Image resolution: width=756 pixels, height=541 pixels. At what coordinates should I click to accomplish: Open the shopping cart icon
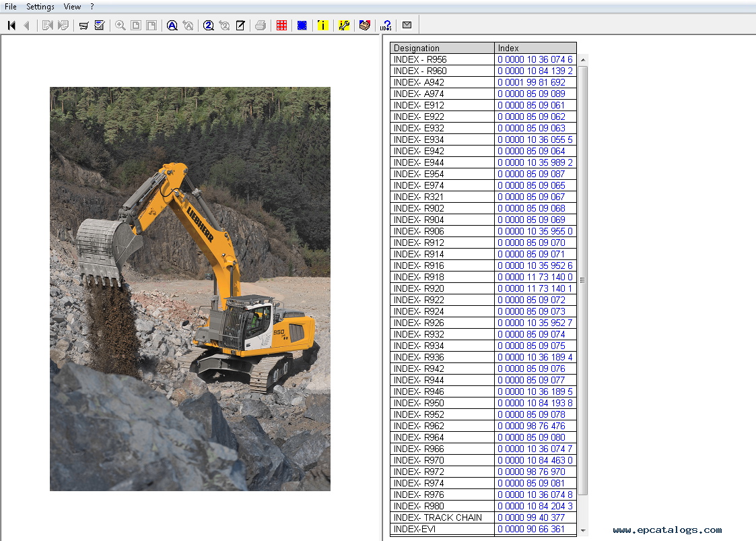(84, 26)
